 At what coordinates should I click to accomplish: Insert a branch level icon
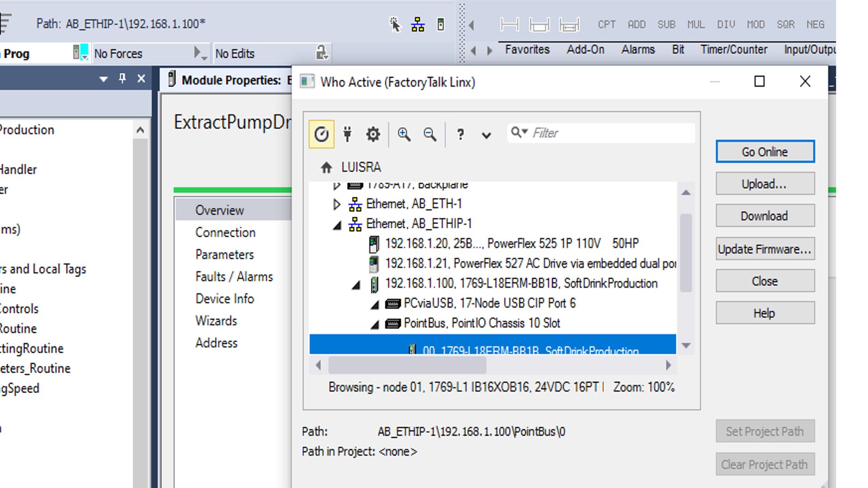(x=569, y=24)
